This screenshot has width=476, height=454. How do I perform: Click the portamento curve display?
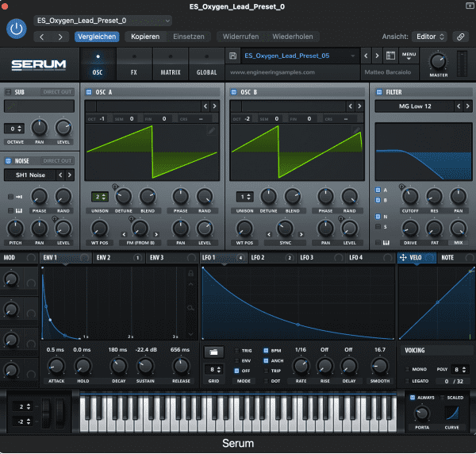tap(451, 414)
